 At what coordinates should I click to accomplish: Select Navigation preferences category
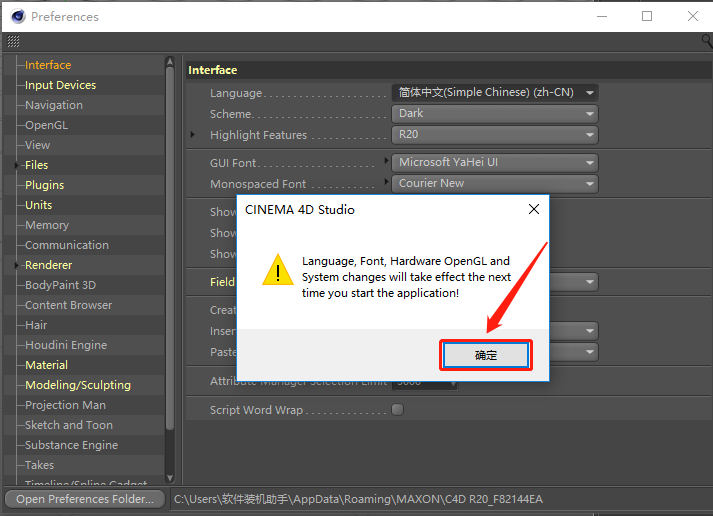[x=54, y=105]
